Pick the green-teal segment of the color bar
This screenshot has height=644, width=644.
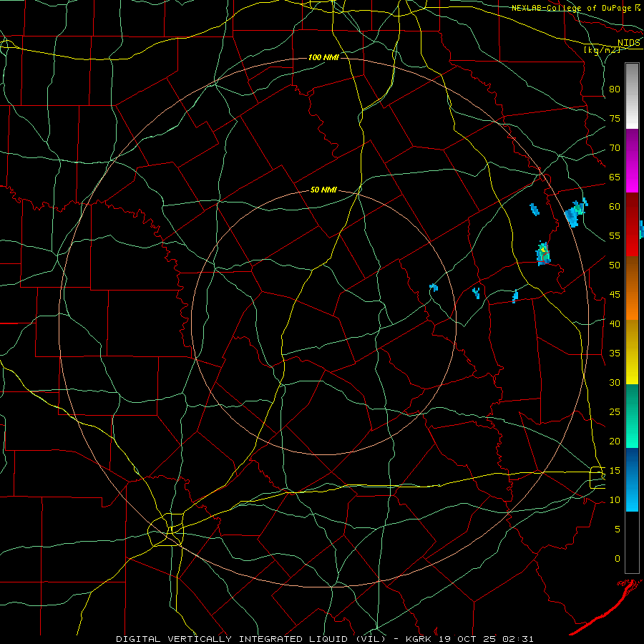pyautogui.click(x=632, y=416)
